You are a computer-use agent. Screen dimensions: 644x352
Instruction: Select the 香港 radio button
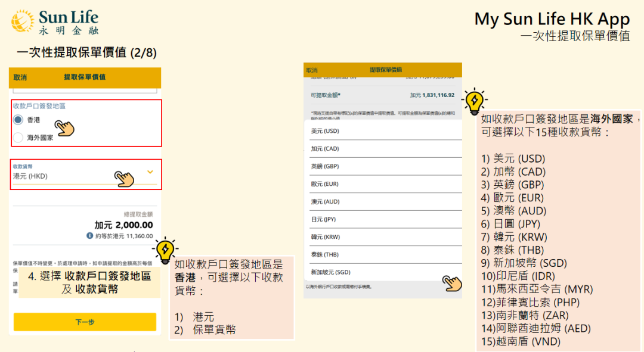tap(18, 120)
